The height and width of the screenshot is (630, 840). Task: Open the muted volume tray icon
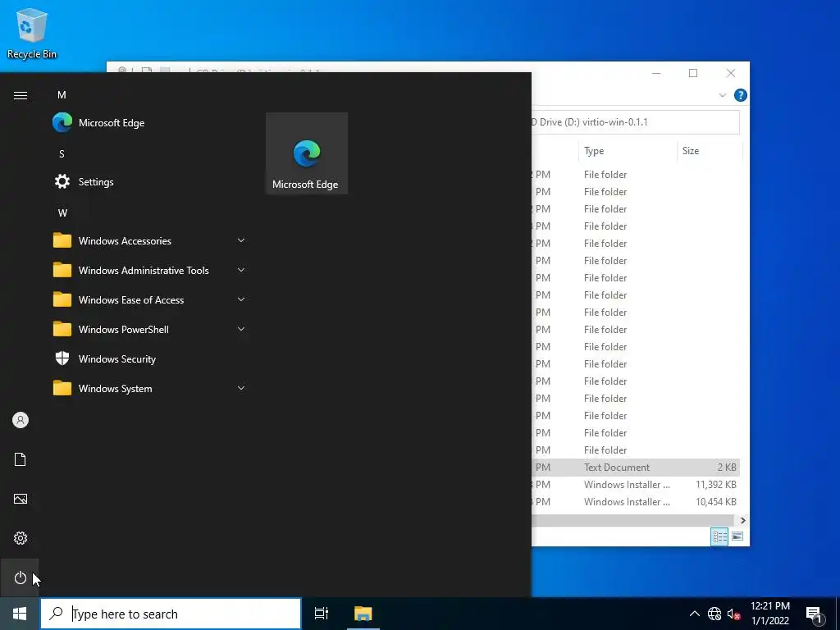[x=733, y=614]
